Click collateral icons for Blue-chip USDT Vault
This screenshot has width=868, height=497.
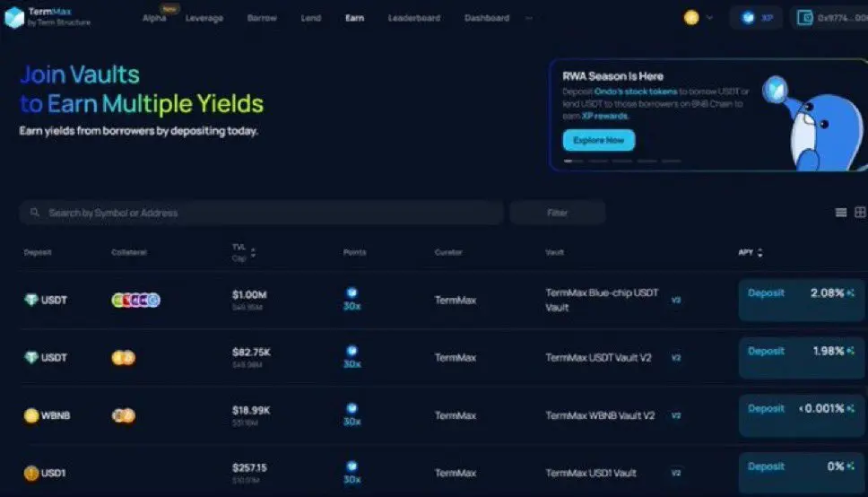[135, 300]
